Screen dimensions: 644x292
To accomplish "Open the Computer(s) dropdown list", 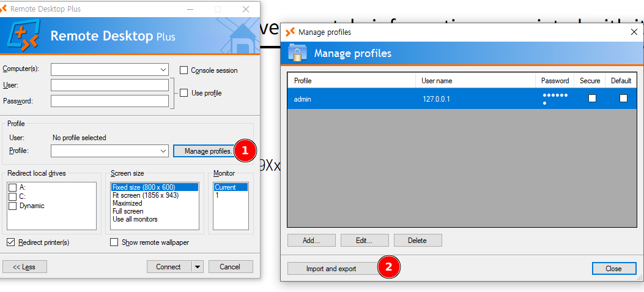I will point(163,70).
